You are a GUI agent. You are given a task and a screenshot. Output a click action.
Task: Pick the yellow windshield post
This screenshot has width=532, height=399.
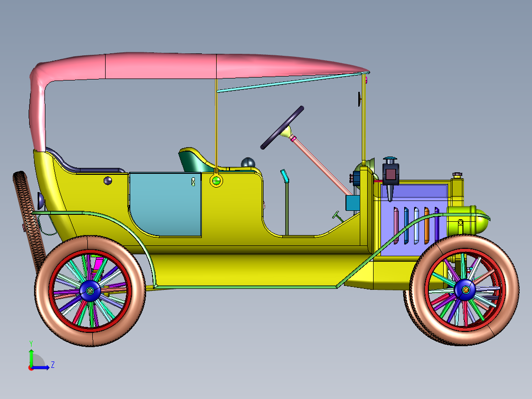coord(363,119)
